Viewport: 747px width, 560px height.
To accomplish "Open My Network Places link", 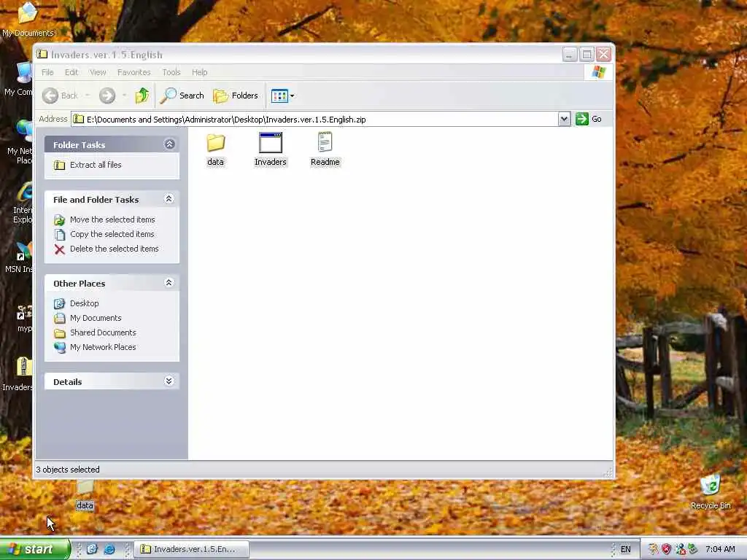I will (103, 347).
